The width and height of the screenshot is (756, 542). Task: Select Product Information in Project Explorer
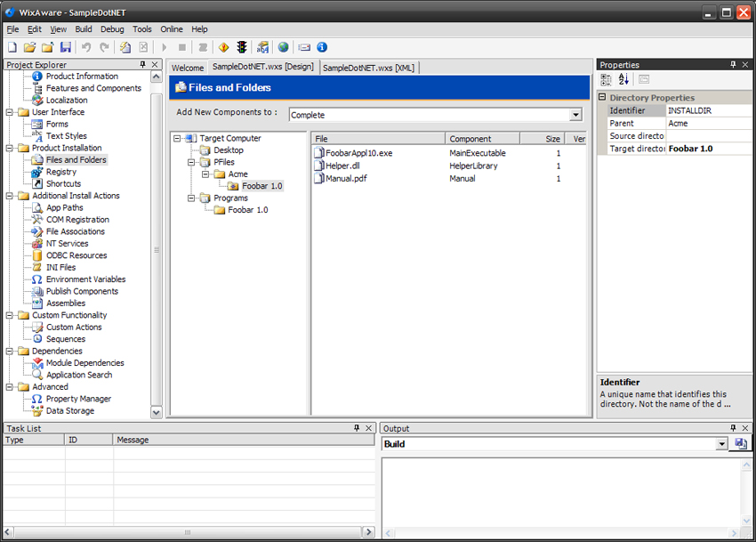click(x=82, y=77)
